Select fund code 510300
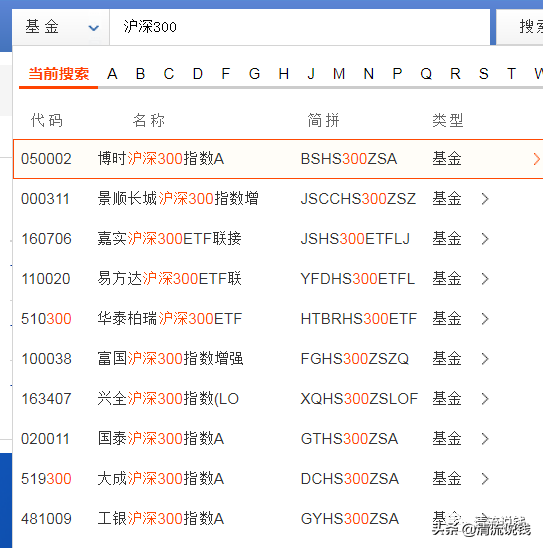This screenshot has height=548, width=543. click(x=46, y=319)
